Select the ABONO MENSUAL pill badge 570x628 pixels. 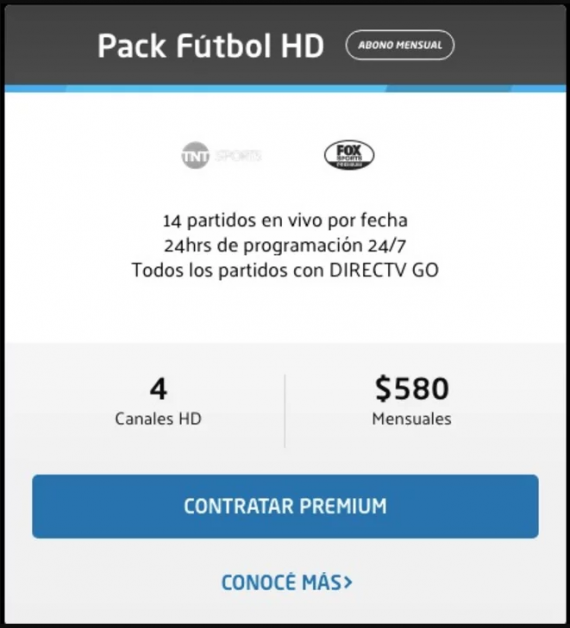pyautogui.click(x=400, y=45)
